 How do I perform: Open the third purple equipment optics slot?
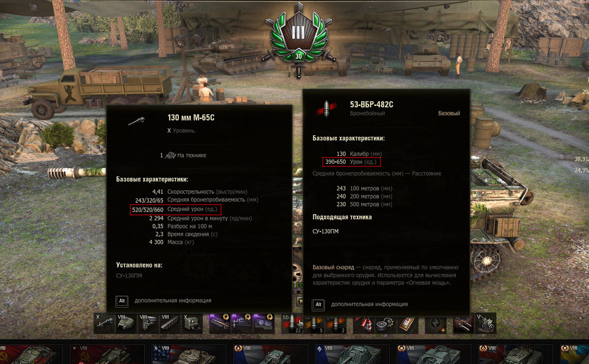[263, 323]
